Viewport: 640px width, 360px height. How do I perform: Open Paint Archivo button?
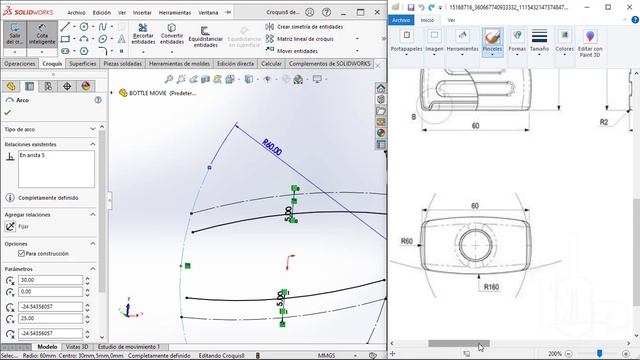[401, 20]
